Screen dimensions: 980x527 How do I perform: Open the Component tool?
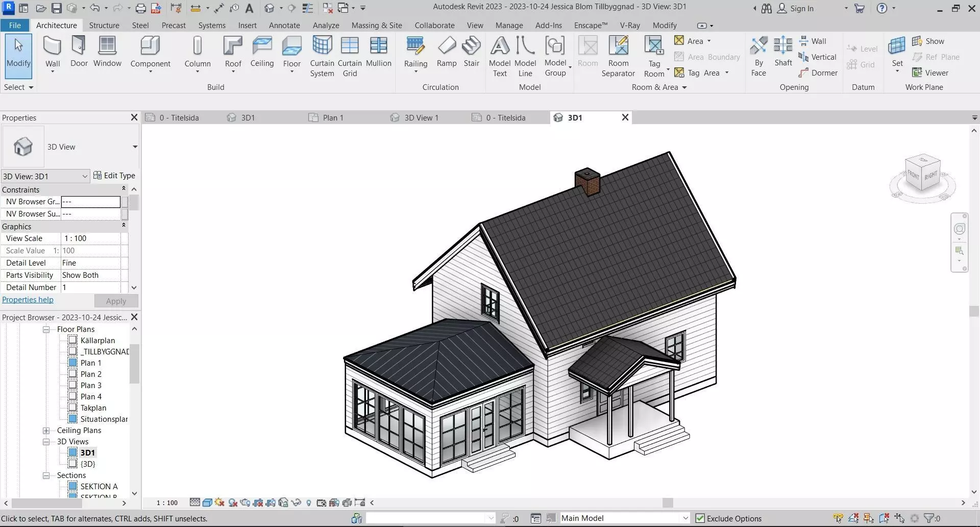coord(150,55)
